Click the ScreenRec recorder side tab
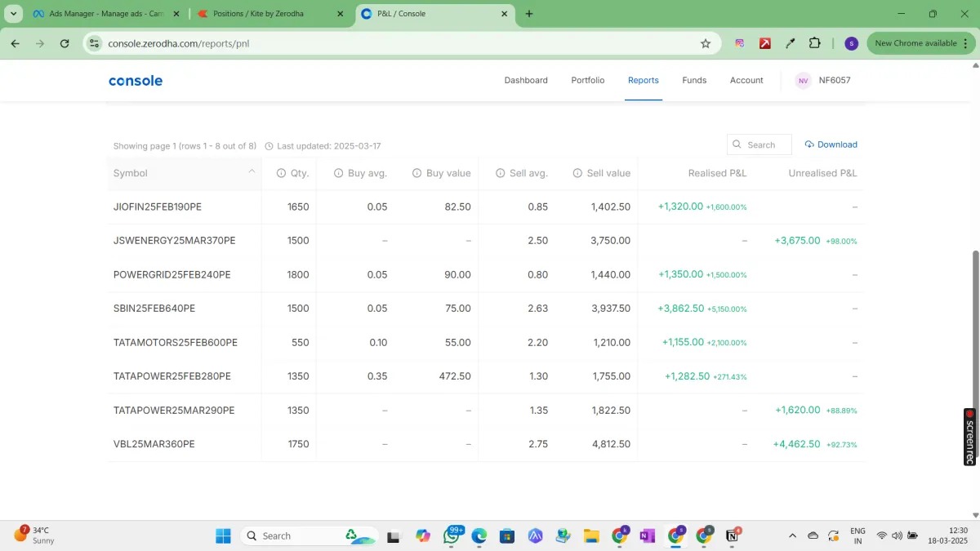The height and width of the screenshot is (551, 980). 969,437
